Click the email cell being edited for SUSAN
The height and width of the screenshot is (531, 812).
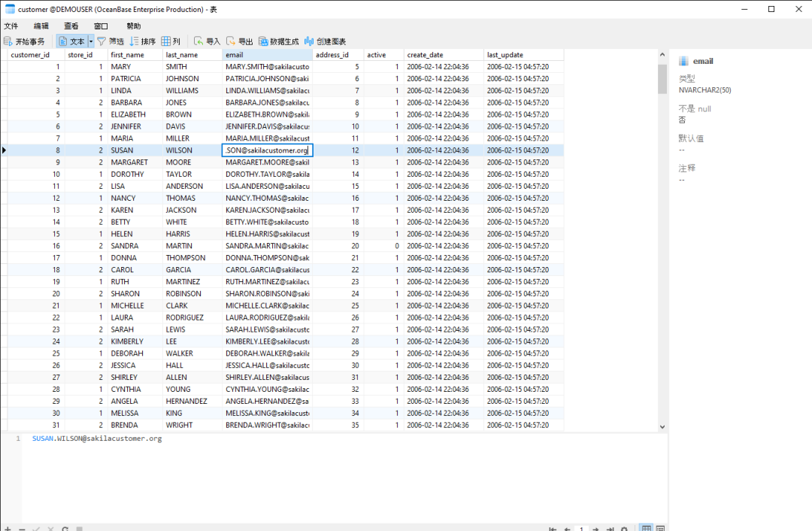coord(267,150)
